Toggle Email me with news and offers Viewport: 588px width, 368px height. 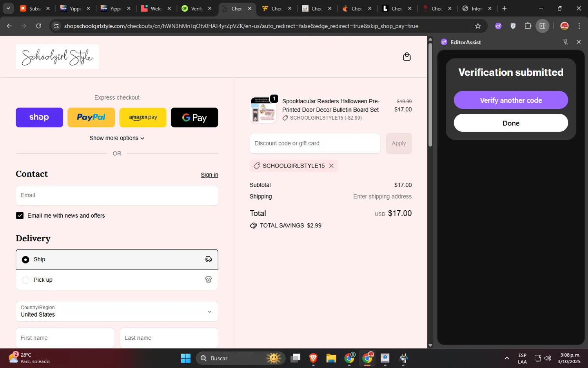[x=20, y=216]
